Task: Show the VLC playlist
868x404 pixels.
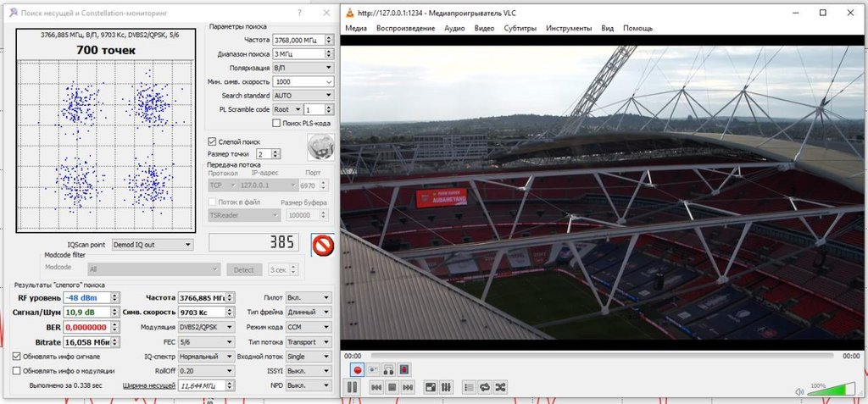Action: click(469, 387)
